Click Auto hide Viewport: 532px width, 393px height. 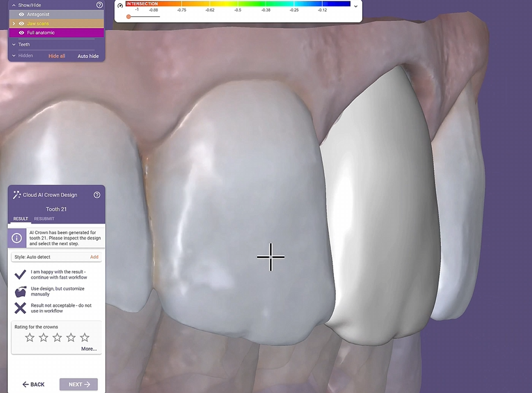(88, 56)
